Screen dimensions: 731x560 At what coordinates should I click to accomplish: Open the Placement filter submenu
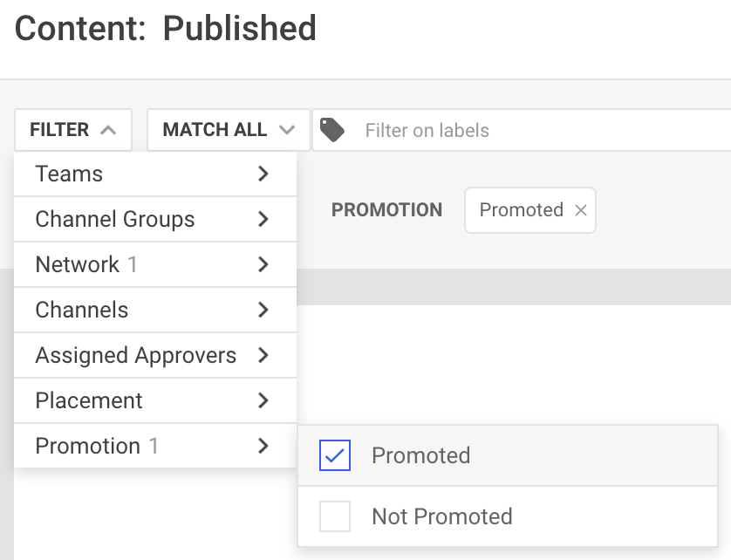point(155,400)
